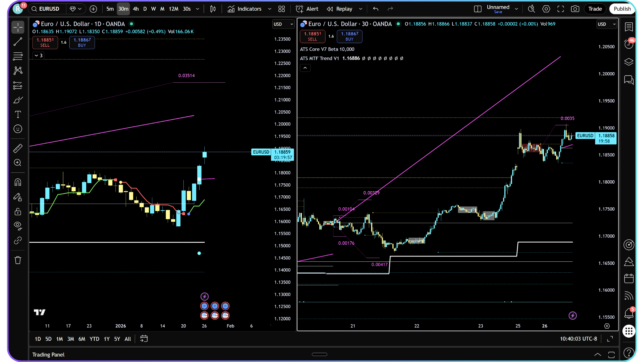Collapse the indicator legend on the 30m chart
This screenshot has width=644, height=362.
pyautogui.click(x=305, y=68)
